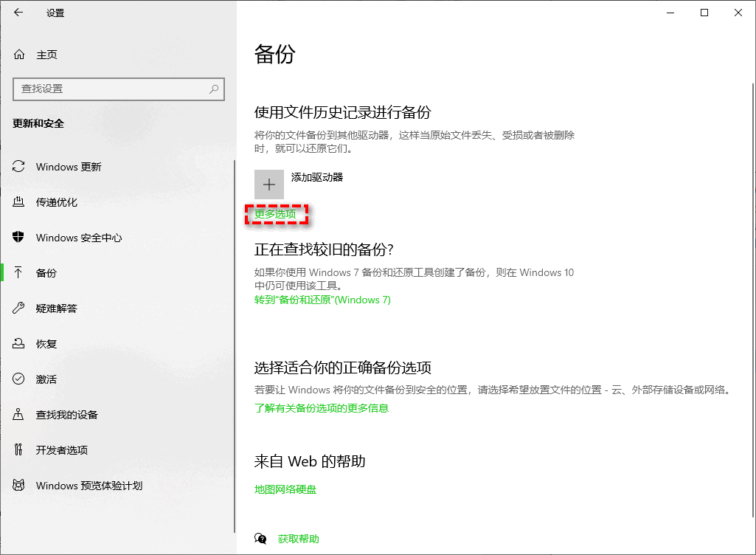Open 查找我的设备 page
Image resolution: width=756 pixels, height=555 pixels.
[x=67, y=415]
